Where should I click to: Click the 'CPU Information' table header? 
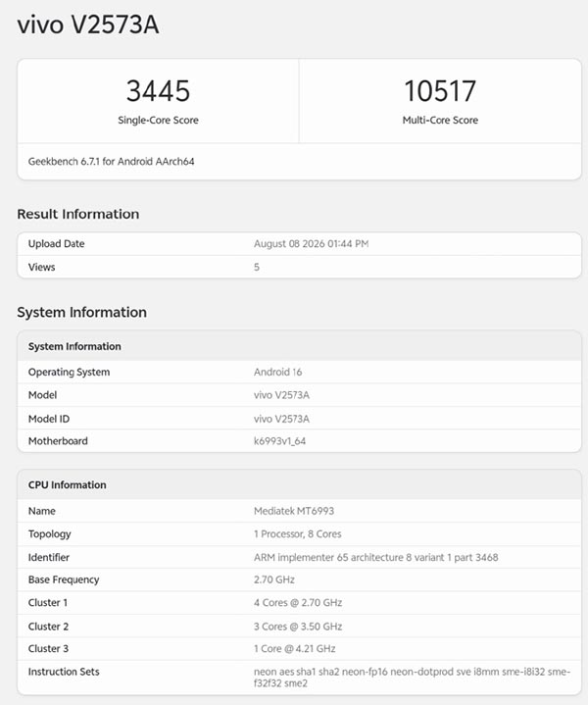[68, 484]
